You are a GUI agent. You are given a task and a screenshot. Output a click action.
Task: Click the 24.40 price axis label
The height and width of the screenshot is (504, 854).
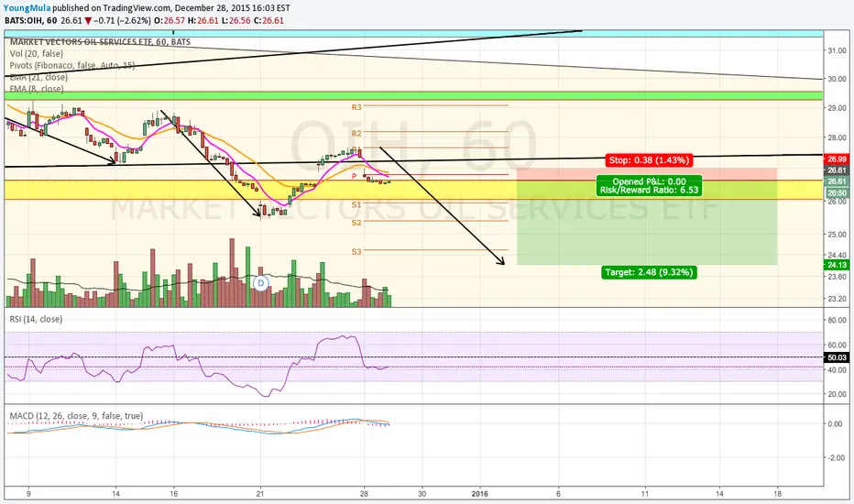pos(838,255)
